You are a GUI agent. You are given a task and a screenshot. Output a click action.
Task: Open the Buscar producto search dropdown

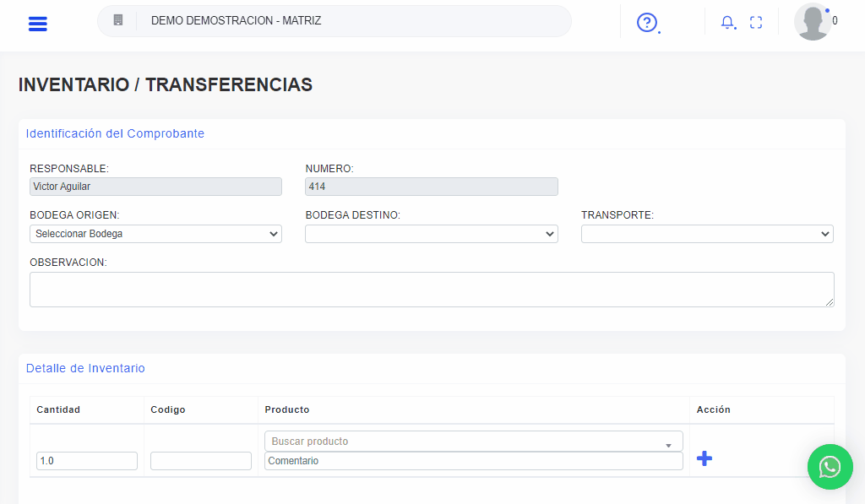click(473, 442)
